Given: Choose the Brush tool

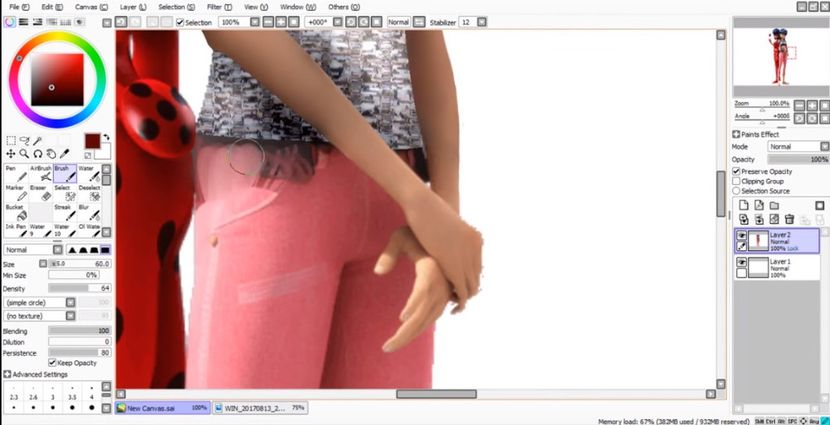Looking at the screenshot, I should pyautogui.click(x=65, y=174).
